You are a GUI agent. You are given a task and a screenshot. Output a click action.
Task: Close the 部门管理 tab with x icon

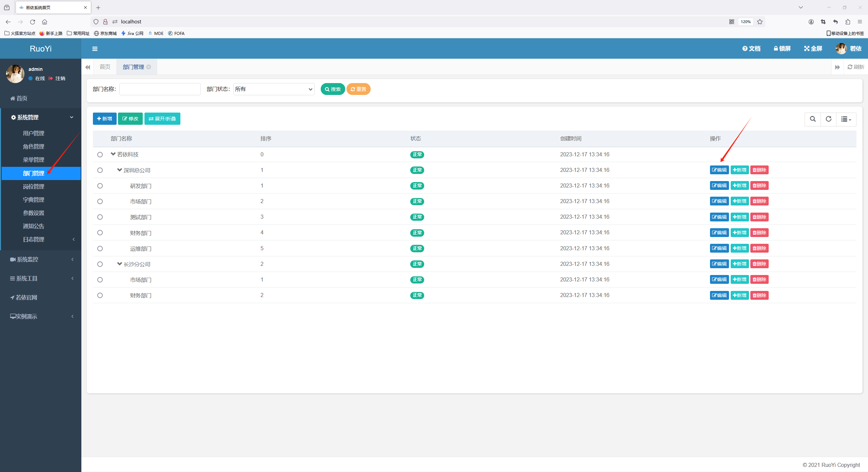pyautogui.click(x=149, y=67)
